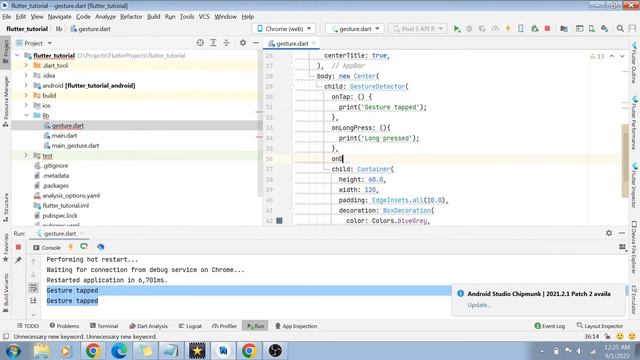Open the Flutter Inspector side panel
This screenshot has width=640, height=360.
(x=634, y=185)
